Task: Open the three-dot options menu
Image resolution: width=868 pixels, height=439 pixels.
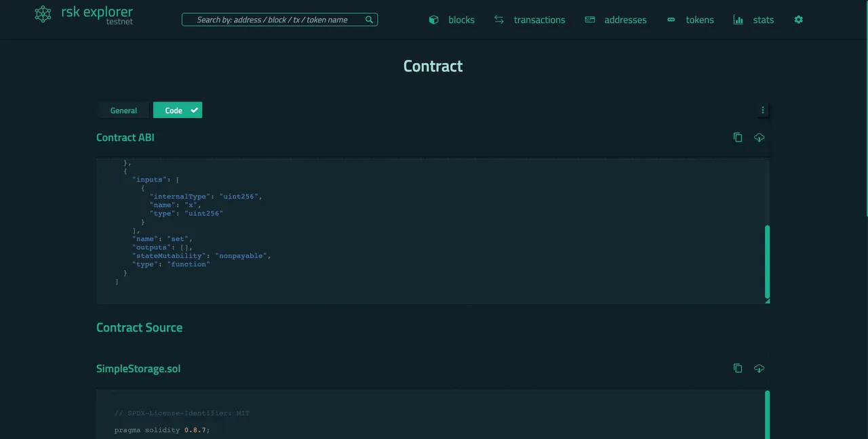Action: [763, 110]
